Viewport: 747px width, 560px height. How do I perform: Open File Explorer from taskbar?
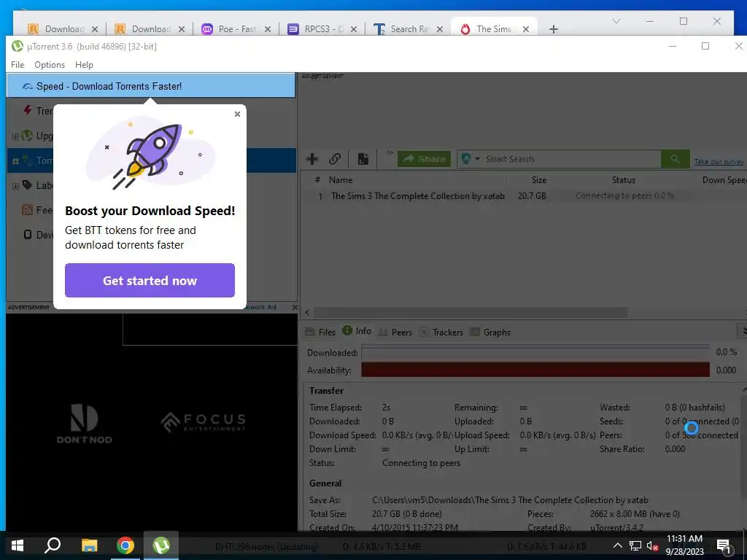(x=89, y=545)
